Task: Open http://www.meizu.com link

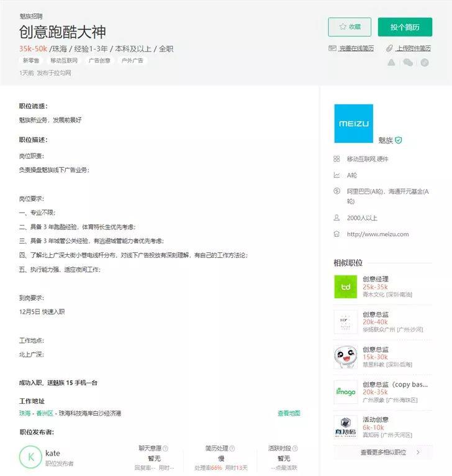Action: [377, 234]
